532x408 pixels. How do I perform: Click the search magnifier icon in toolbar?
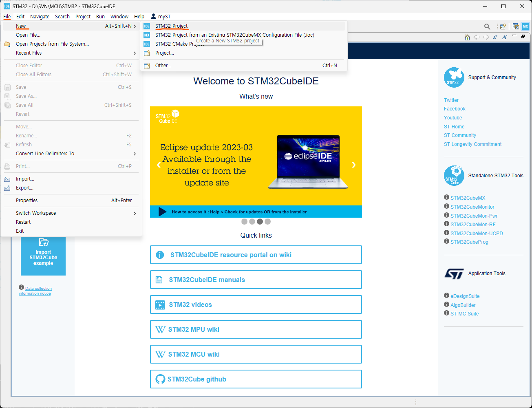coord(487,26)
